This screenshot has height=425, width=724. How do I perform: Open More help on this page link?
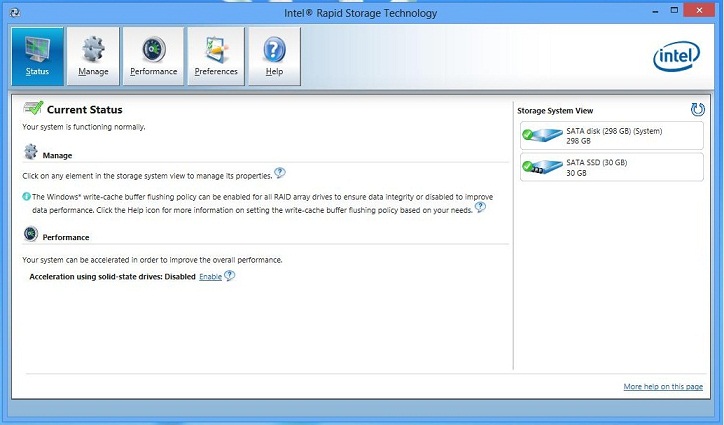(663, 387)
